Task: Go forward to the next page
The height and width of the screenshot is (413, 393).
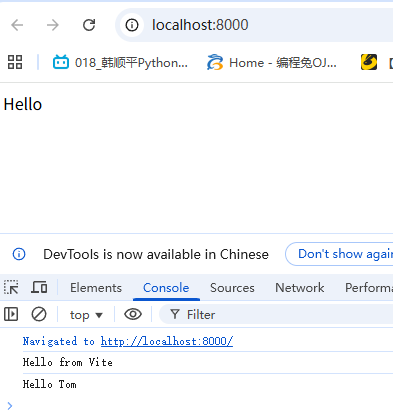Action: (53, 25)
